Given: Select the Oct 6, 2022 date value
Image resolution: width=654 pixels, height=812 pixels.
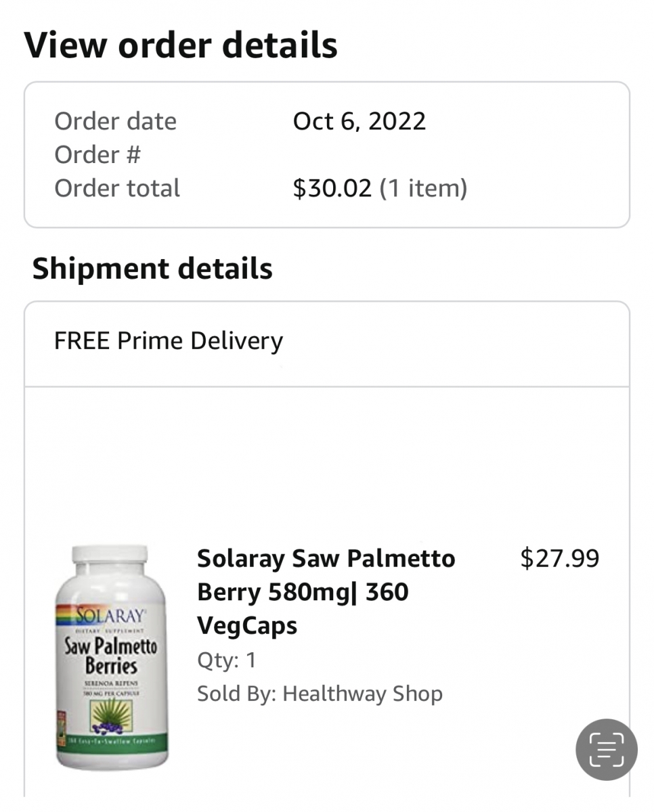Looking at the screenshot, I should pyautogui.click(x=359, y=121).
